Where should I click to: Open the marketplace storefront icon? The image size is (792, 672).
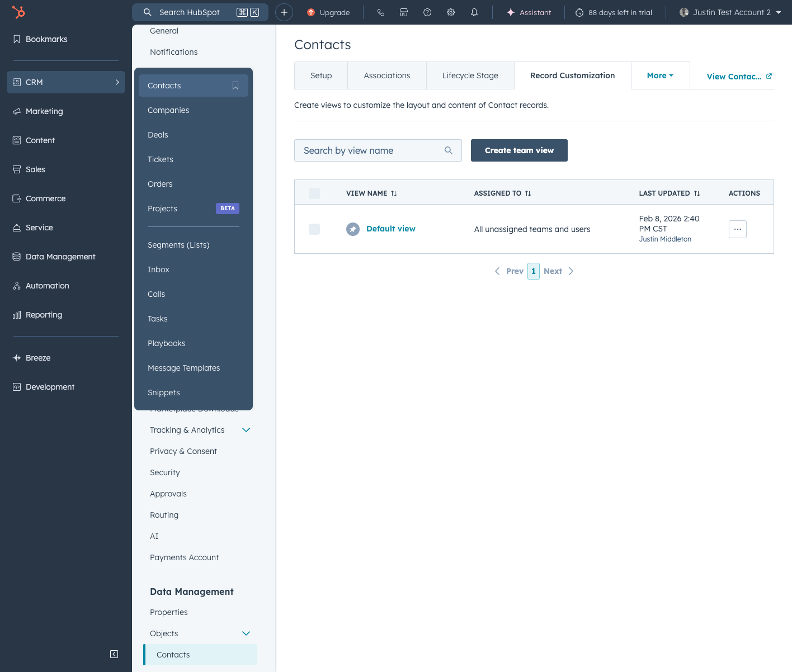tap(404, 12)
